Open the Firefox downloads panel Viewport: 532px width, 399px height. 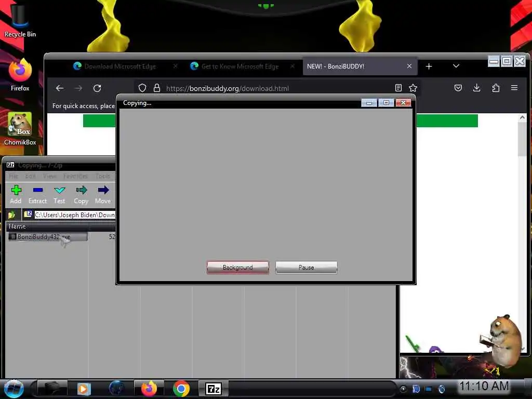pos(477,88)
